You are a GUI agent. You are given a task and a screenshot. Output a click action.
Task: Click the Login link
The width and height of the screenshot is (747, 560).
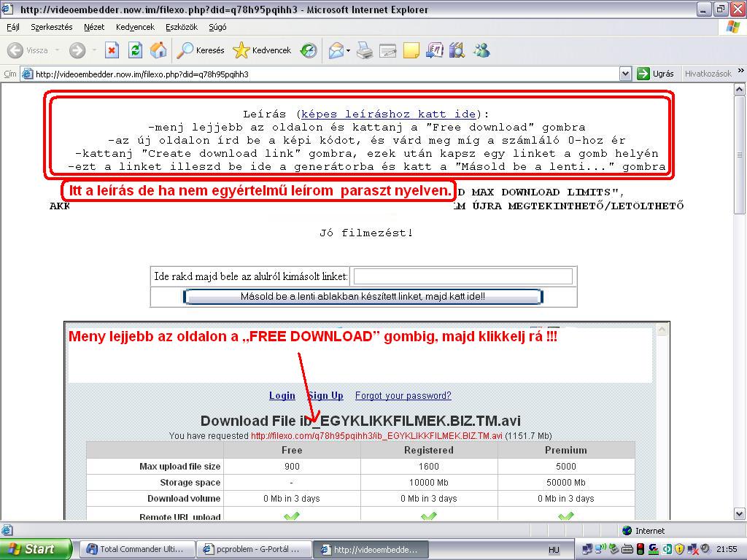point(282,396)
